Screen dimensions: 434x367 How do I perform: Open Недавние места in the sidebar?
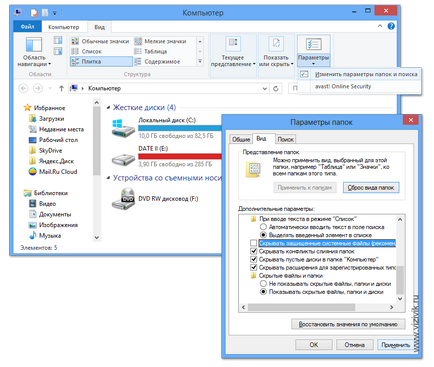tap(56, 129)
